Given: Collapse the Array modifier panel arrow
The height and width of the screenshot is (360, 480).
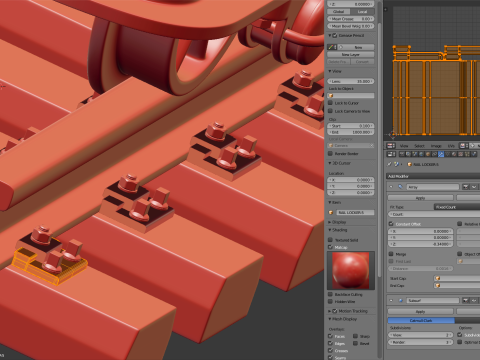Looking at the screenshot, I should 391,187.
